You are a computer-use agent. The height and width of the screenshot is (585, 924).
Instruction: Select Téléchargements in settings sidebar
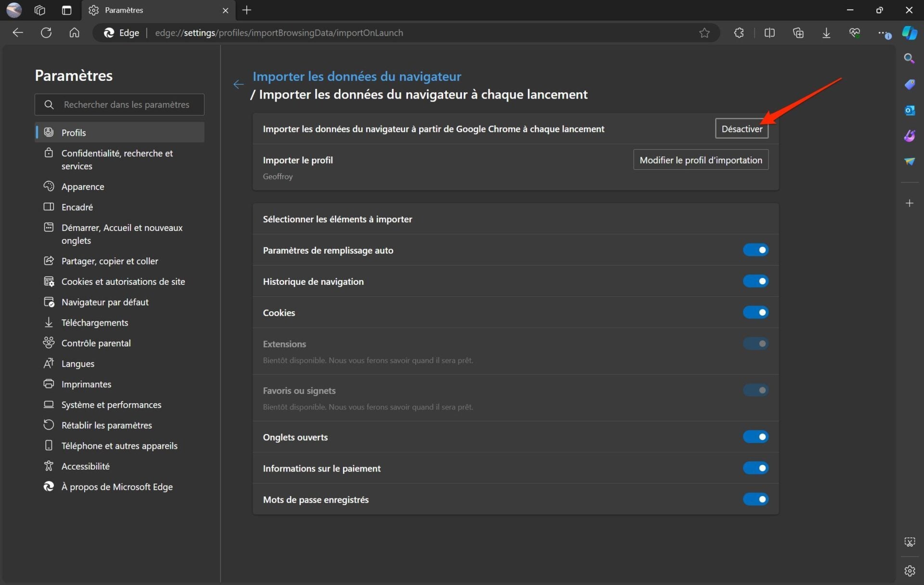click(x=94, y=323)
